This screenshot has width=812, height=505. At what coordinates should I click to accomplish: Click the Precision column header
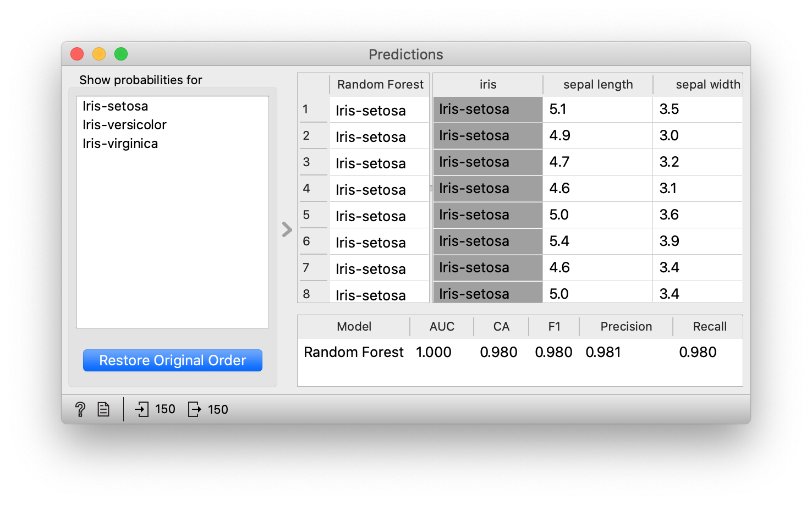tap(626, 327)
